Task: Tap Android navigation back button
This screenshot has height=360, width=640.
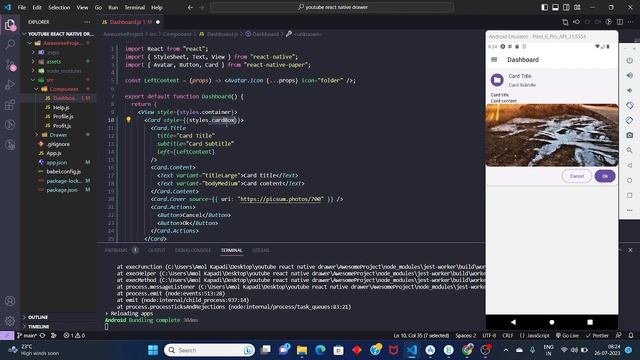Action: point(513,322)
